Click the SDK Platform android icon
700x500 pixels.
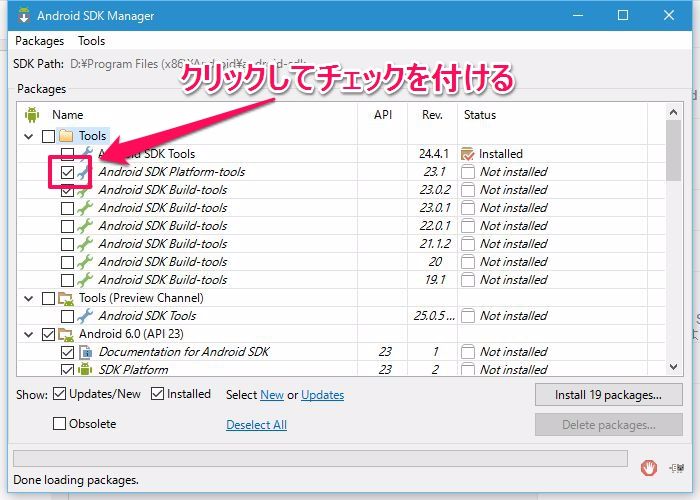point(85,369)
